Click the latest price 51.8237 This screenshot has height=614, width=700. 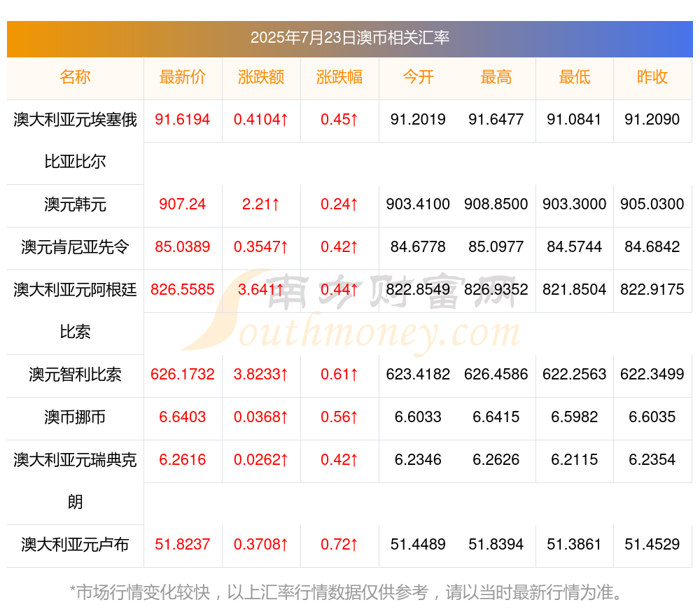183,545
